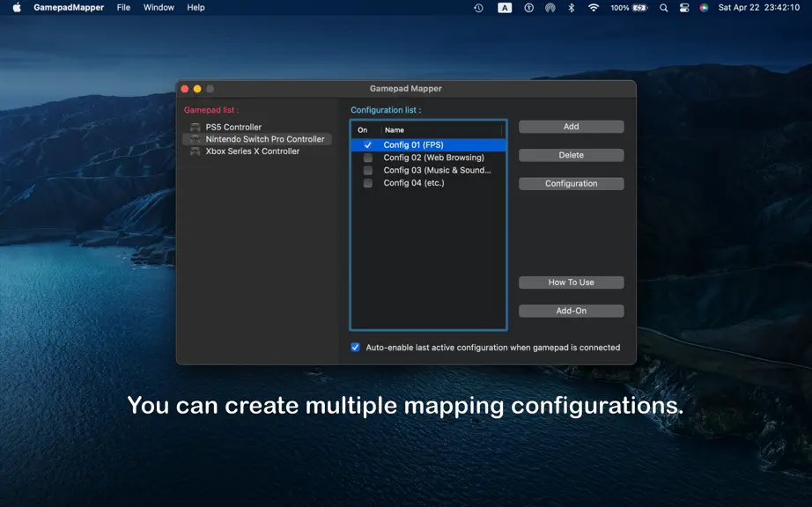Open the Add-On button
812x507 pixels.
pos(572,311)
